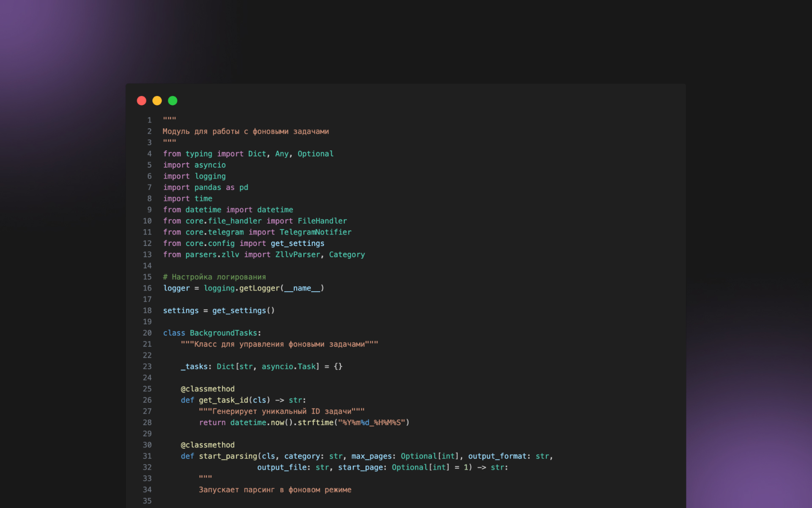Click the import asyncio statement

click(x=194, y=165)
